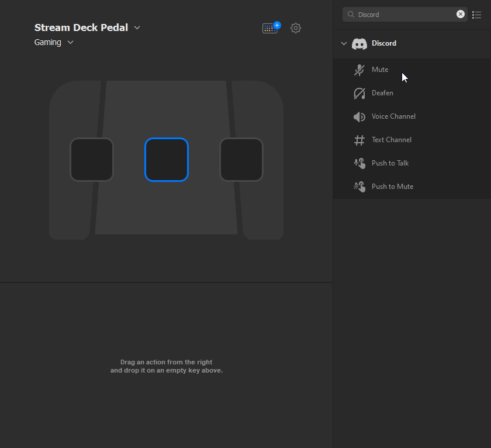Switch actions panel to list view

(x=477, y=15)
